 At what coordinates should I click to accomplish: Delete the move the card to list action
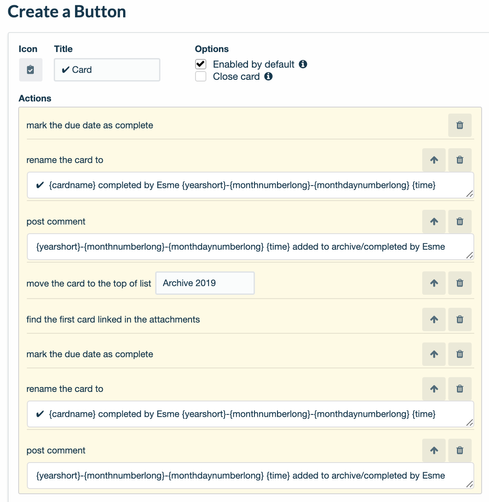coord(460,283)
